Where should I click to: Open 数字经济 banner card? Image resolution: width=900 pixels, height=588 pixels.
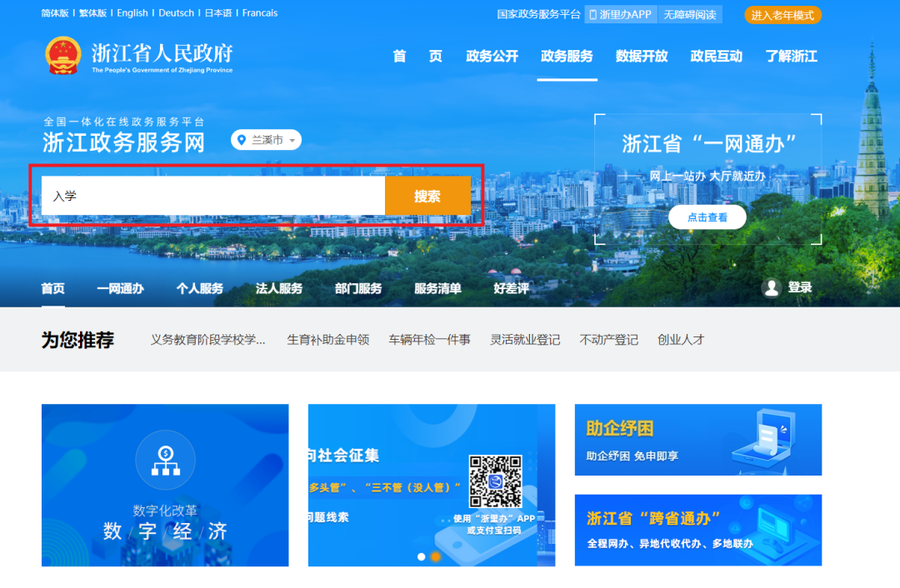165,486
